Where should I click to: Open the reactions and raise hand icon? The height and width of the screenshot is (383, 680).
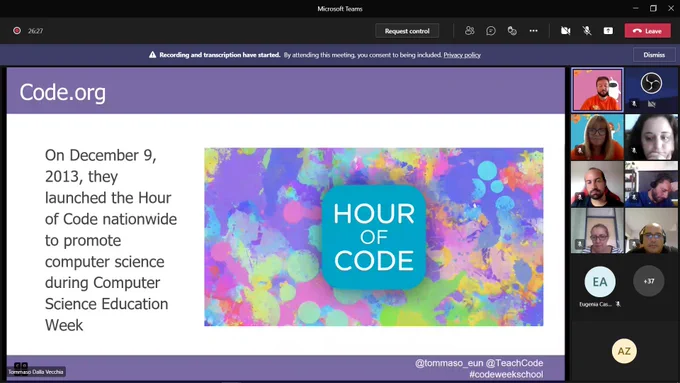point(512,31)
